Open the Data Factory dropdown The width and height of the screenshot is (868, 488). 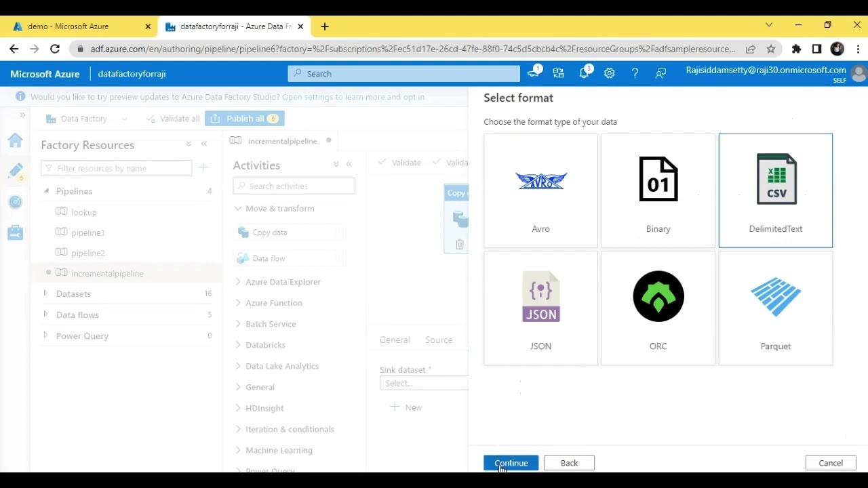coord(87,119)
